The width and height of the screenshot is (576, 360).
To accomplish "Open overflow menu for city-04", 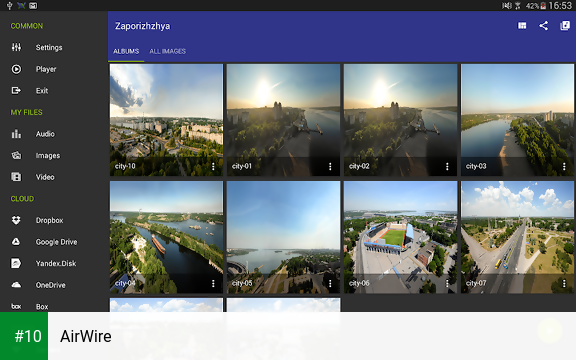I will [213, 283].
